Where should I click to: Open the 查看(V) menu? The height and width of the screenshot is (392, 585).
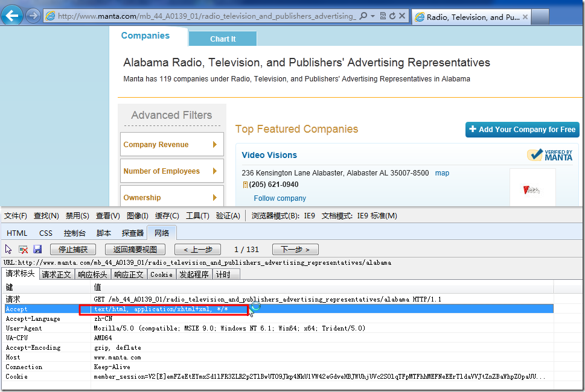[x=108, y=216]
